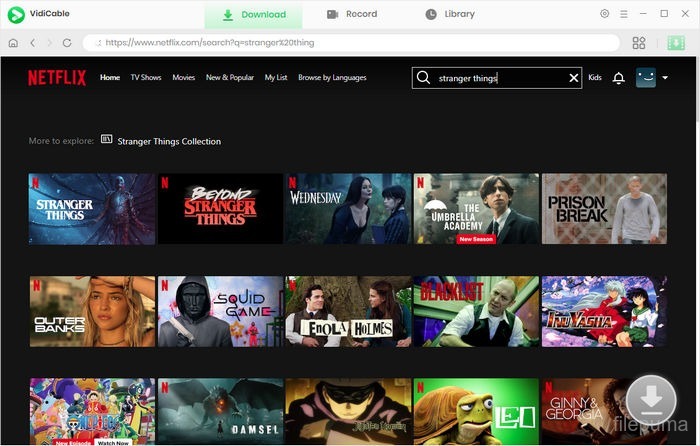Go back to the previous page
Image resolution: width=700 pixels, height=446 pixels.
(x=32, y=43)
